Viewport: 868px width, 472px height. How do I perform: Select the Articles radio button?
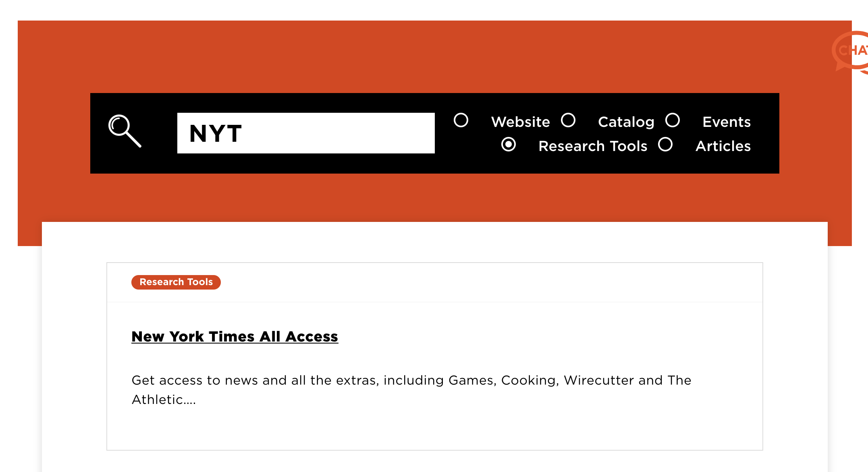pyautogui.click(x=665, y=145)
